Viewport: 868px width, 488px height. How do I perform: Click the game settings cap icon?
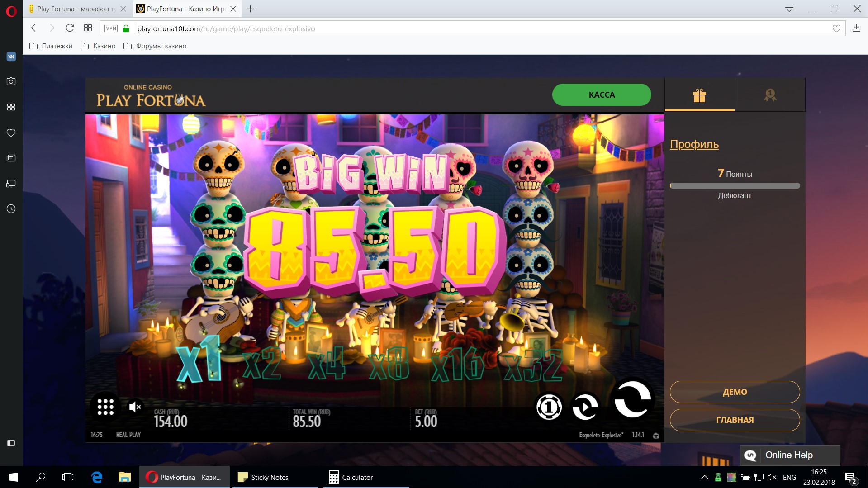click(656, 435)
